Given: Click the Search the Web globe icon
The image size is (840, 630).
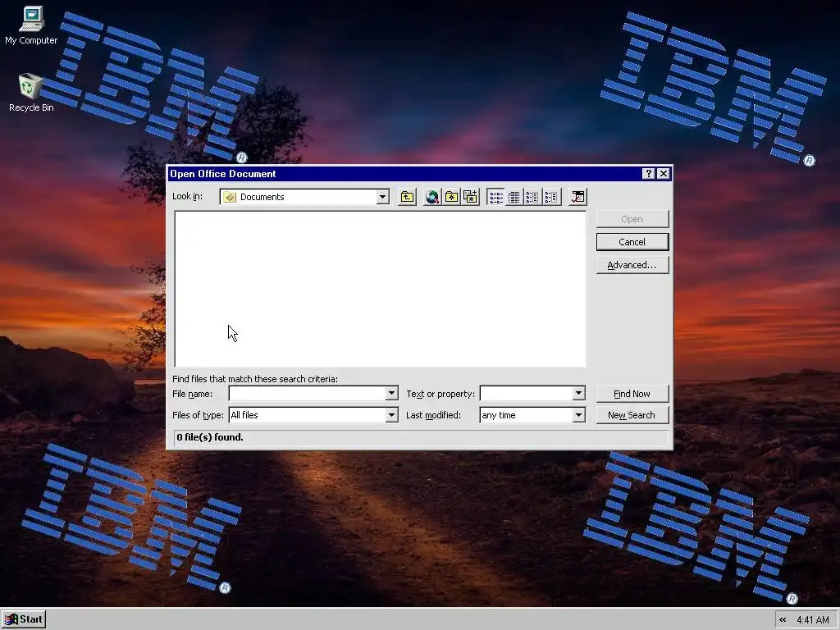Looking at the screenshot, I should click(x=432, y=197).
